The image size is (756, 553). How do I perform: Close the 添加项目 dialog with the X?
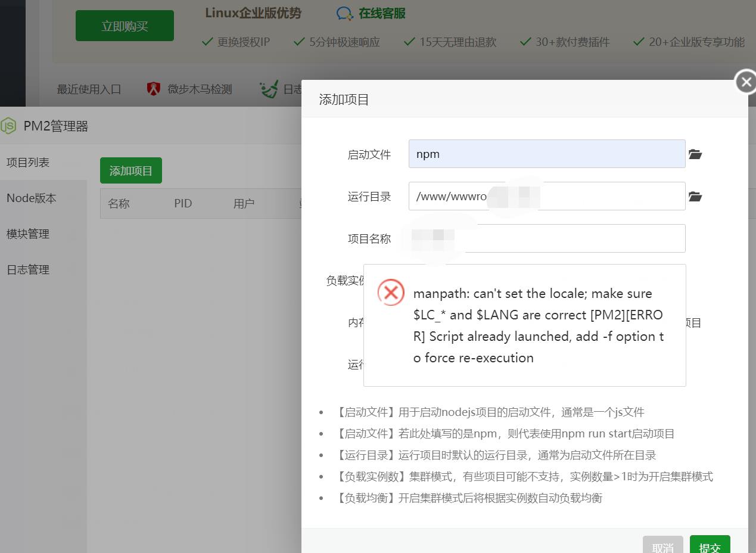[745, 82]
